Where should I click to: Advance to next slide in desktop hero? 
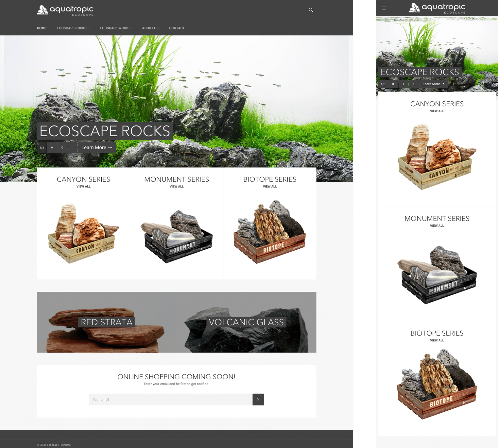[72, 147]
